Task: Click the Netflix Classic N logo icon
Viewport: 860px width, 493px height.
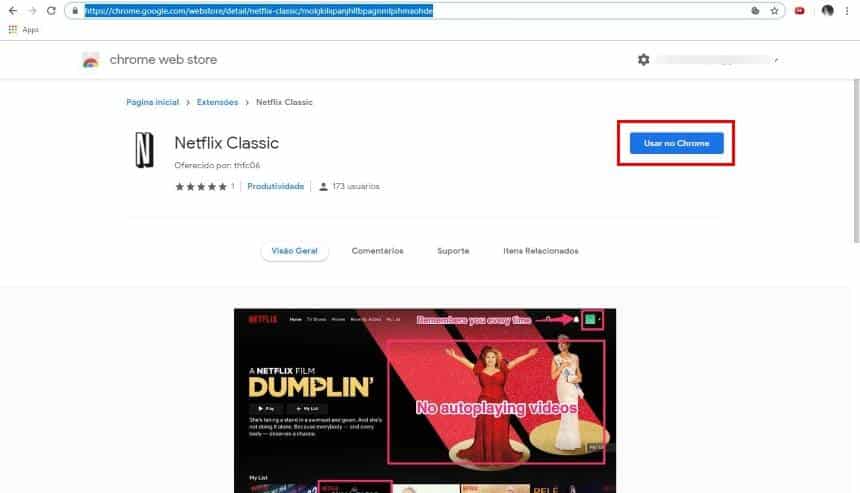Action: tap(144, 150)
